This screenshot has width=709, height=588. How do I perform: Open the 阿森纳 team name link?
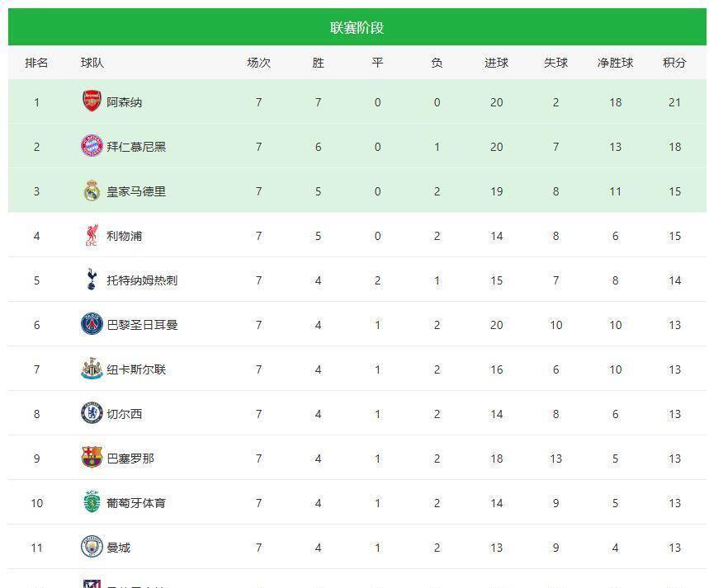point(125,101)
